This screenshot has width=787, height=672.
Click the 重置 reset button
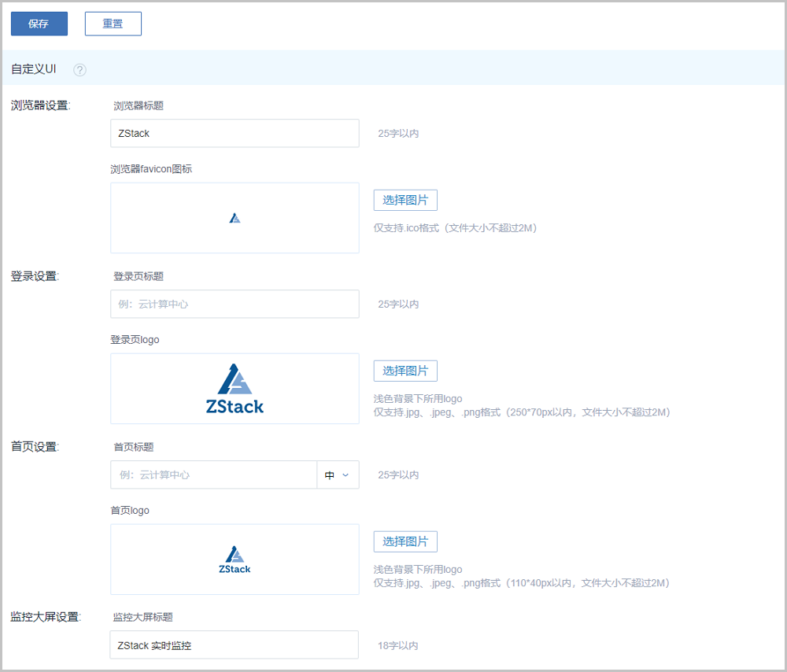pos(113,24)
